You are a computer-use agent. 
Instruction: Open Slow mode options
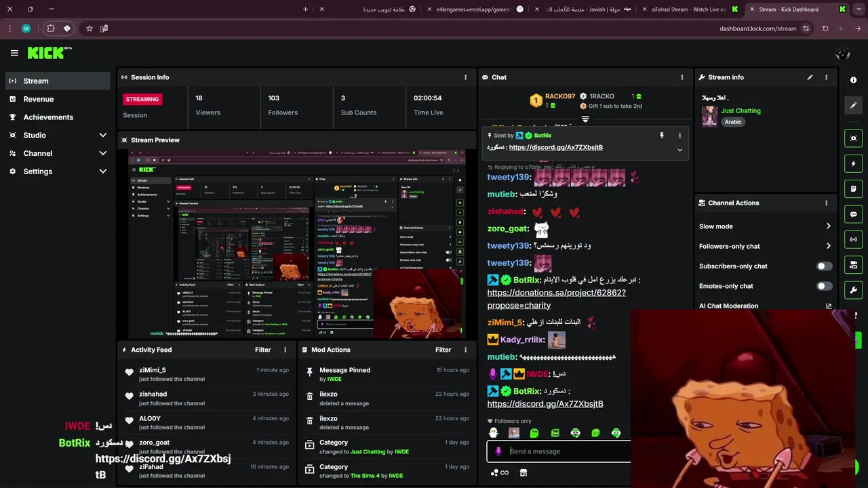pos(765,226)
